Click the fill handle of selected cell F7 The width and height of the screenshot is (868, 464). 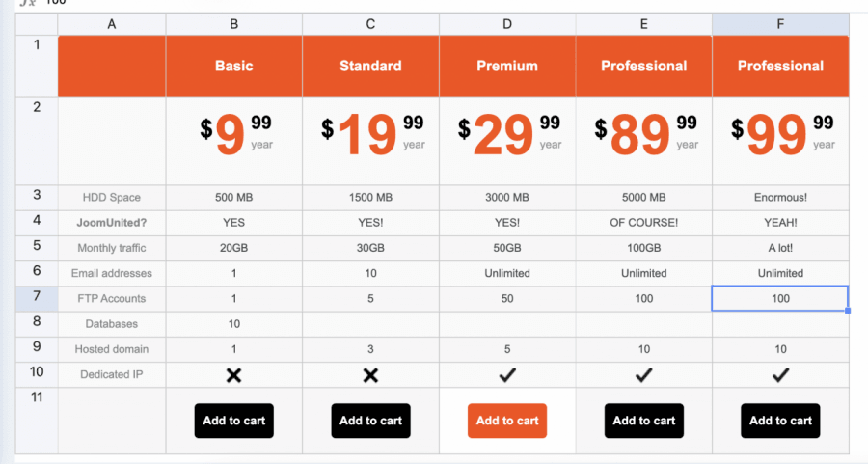point(848,311)
